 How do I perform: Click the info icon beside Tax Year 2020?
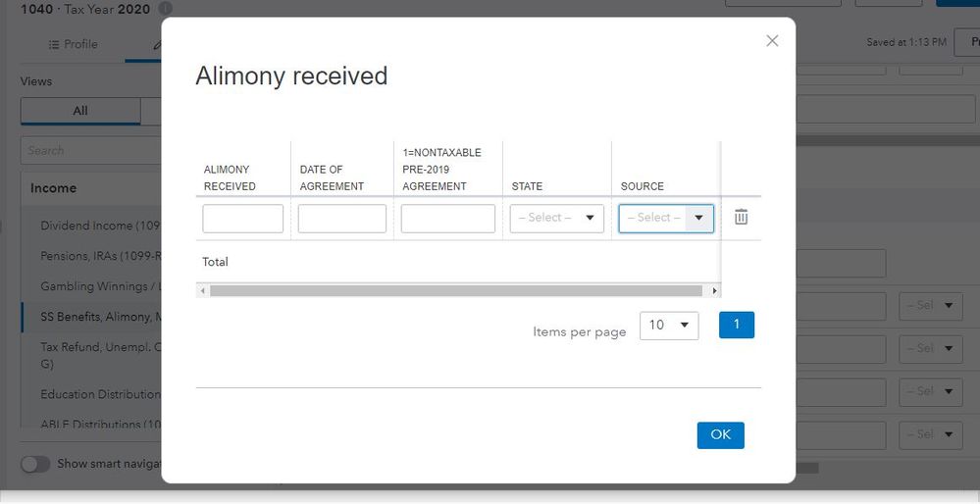(x=165, y=8)
